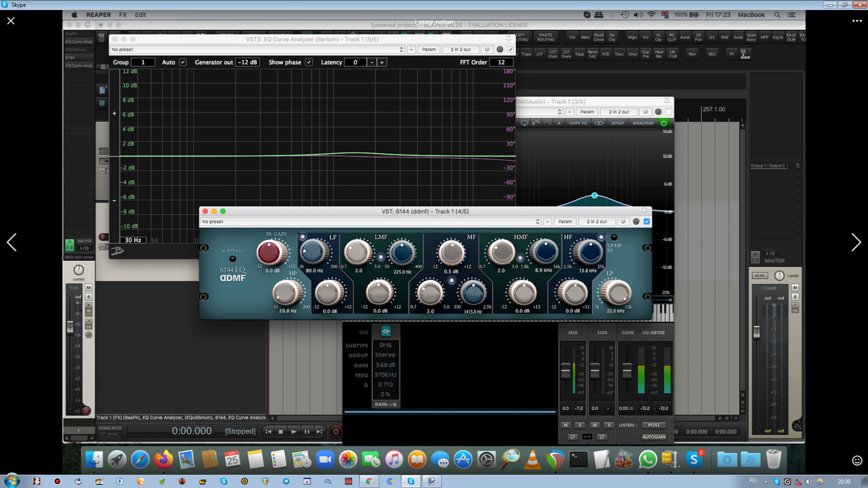868x488 pixels.
Task: Toggle the bypass checkbox of the EQ Curve Analyzer window
Action: (510, 49)
